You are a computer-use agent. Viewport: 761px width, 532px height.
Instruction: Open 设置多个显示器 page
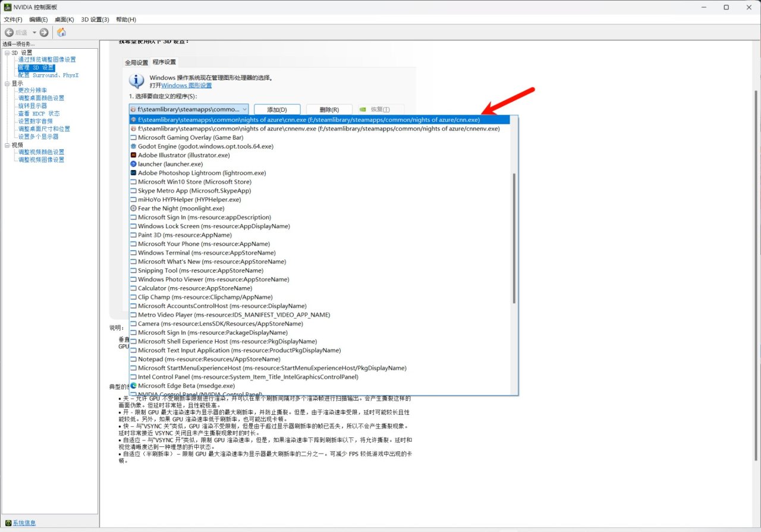tap(38, 137)
